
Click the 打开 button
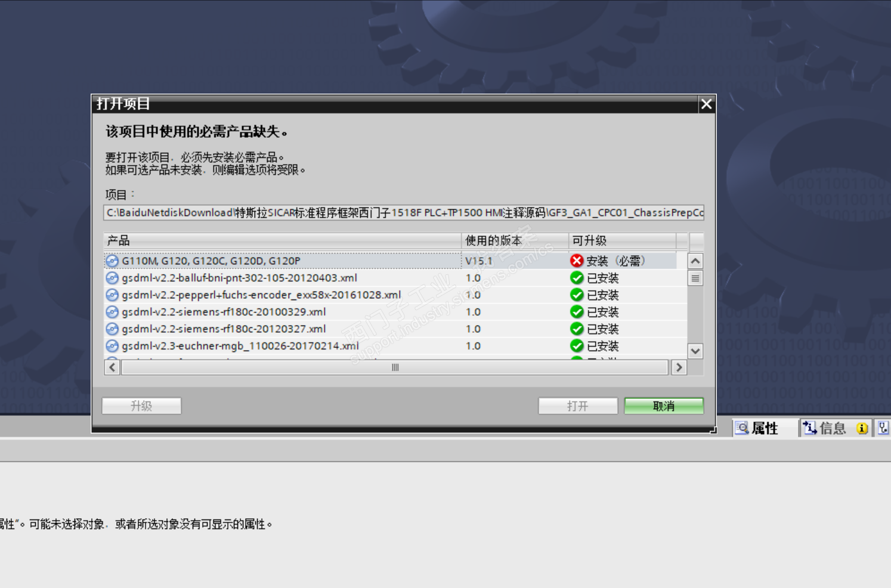coord(578,406)
